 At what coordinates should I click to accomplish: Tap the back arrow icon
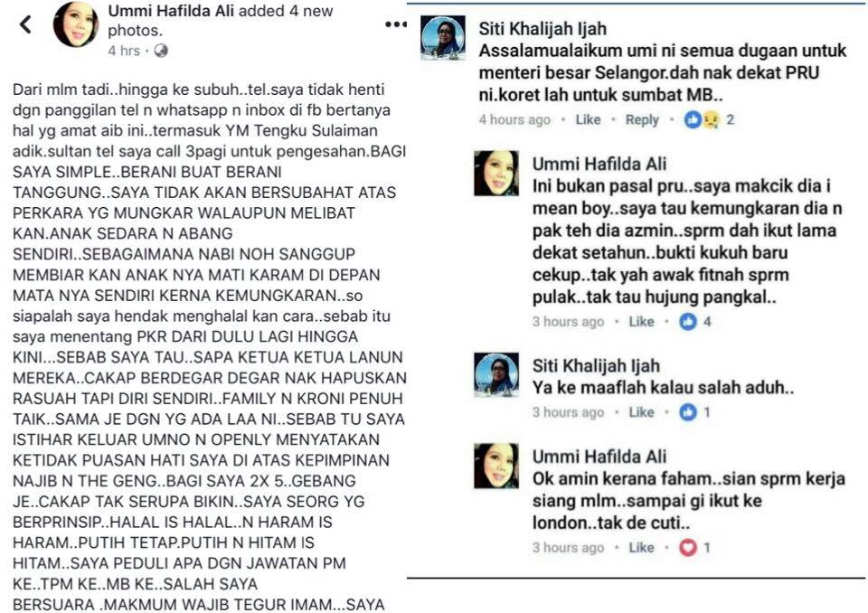pos(25,24)
